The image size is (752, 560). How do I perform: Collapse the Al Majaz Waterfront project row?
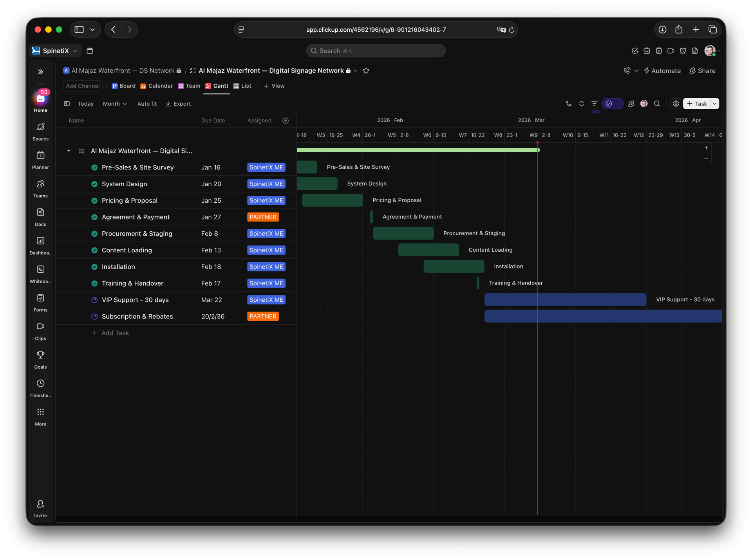pos(69,151)
